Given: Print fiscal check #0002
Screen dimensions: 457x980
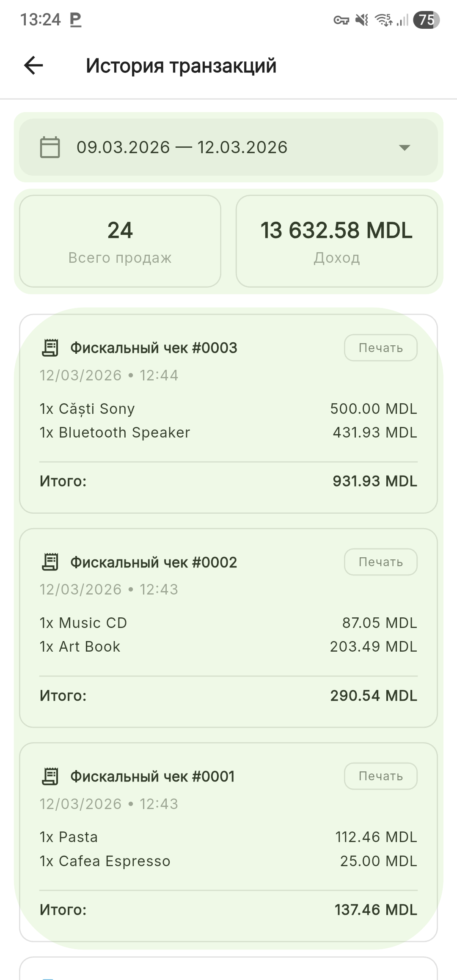Looking at the screenshot, I should click(x=380, y=562).
